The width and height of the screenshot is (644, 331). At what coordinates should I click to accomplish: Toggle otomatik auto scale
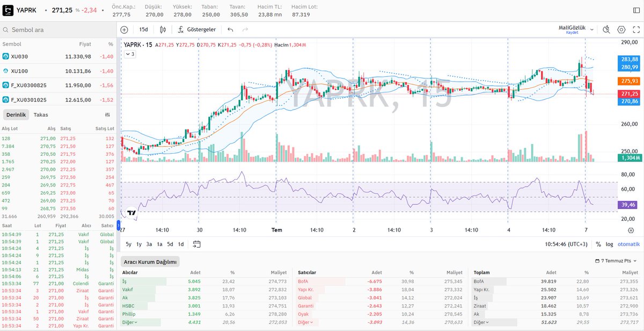[x=628, y=244]
